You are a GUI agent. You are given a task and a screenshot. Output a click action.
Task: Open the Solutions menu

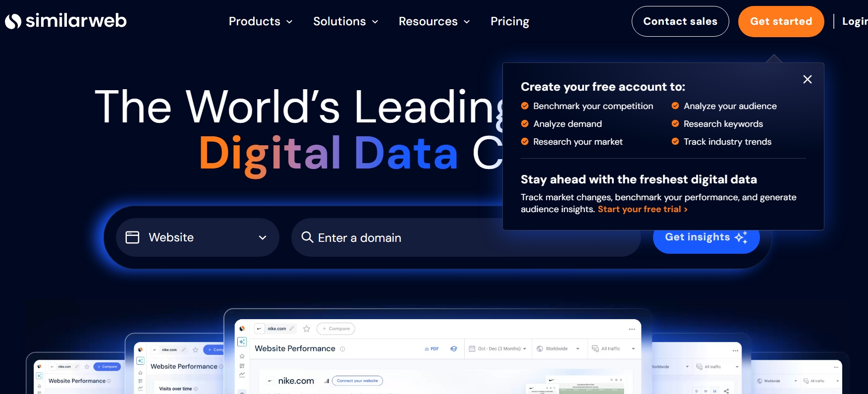(x=346, y=21)
